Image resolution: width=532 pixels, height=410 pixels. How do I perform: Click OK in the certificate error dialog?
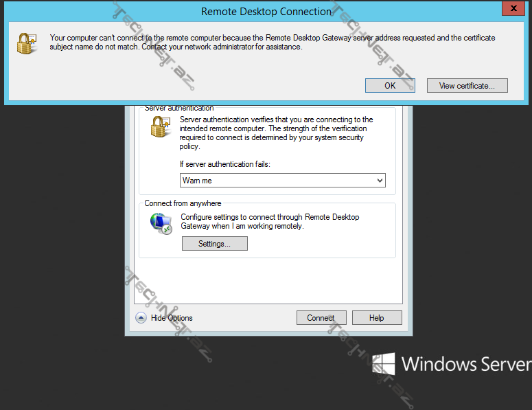[390, 86]
